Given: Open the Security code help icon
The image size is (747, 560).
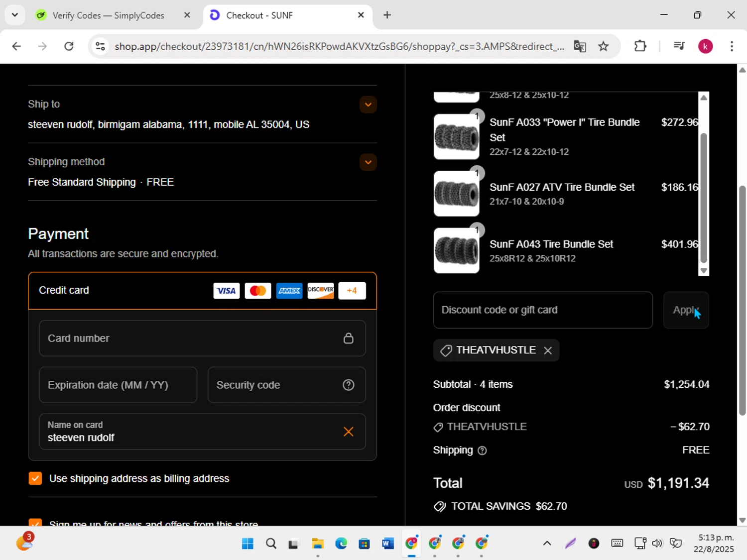Looking at the screenshot, I should 349,385.
